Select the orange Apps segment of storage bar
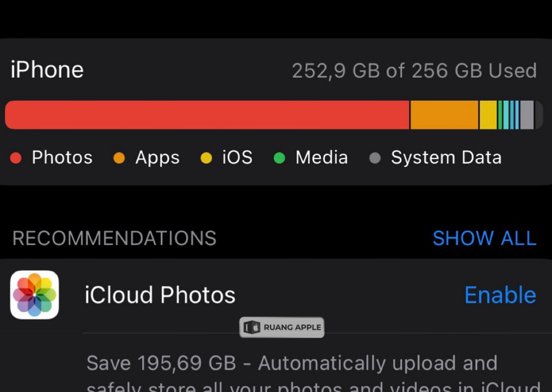 (x=444, y=115)
